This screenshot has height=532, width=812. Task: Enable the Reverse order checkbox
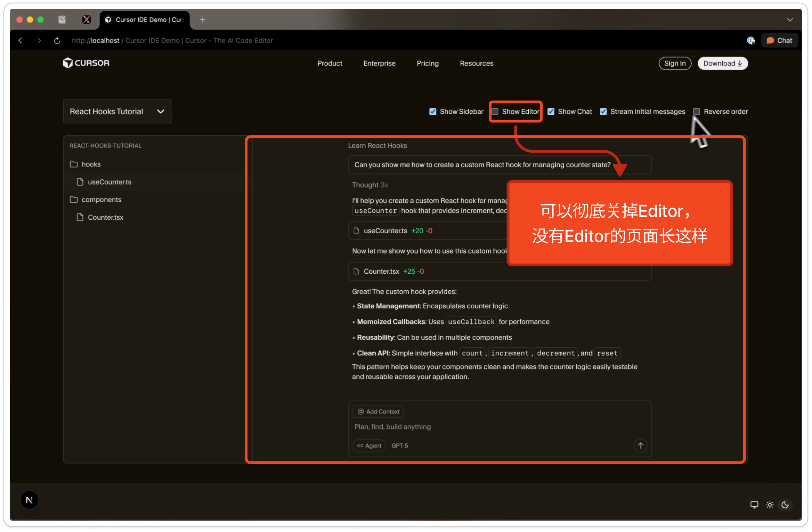(x=697, y=112)
